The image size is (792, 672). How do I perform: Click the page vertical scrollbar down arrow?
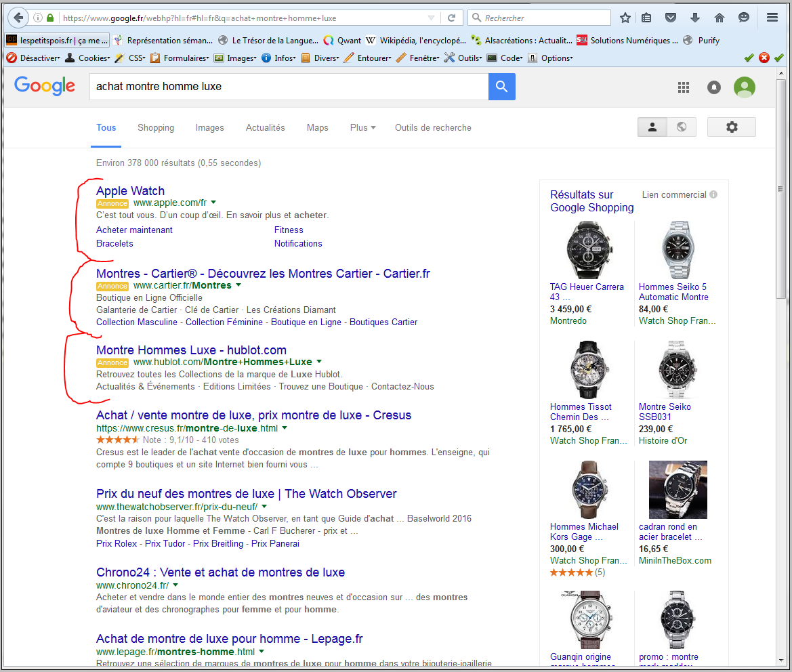pyautogui.click(x=781, y=660)
